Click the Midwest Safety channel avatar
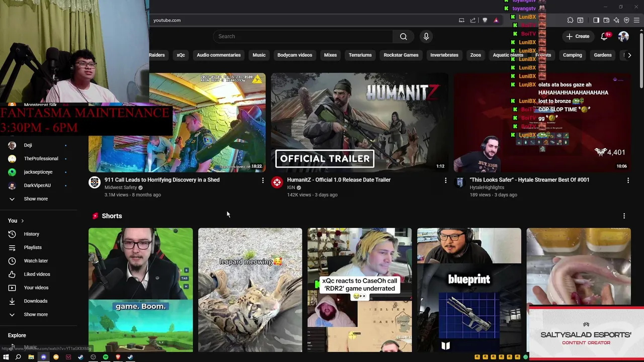This screenshot has width=644, height=362. click(95, 183)
